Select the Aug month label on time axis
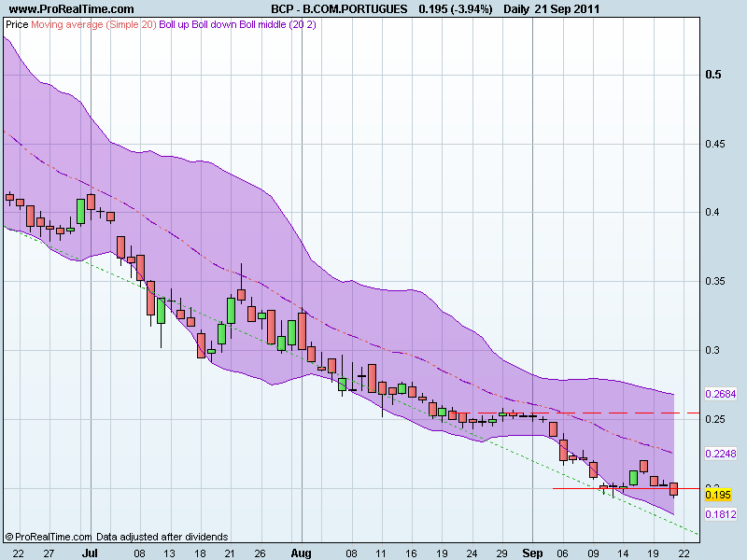Screen dimensions: 747x560 (302, 552)
